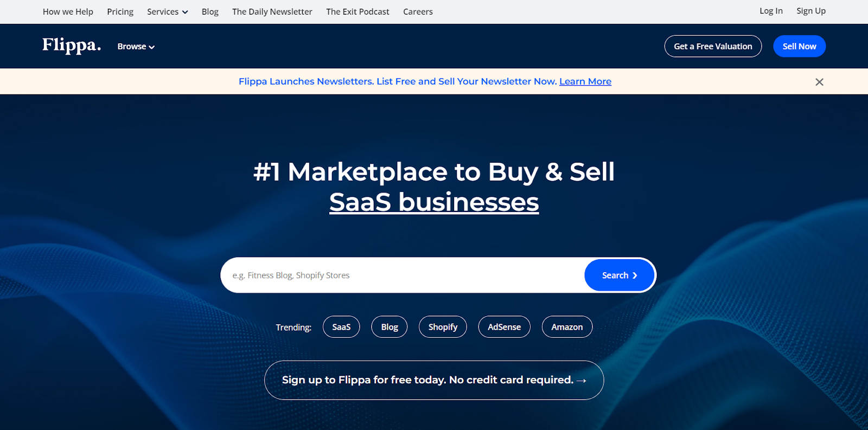Viewport: 868px width, 430px height.
Task: Open the How we Help page
Action: [x=68, y=12]
